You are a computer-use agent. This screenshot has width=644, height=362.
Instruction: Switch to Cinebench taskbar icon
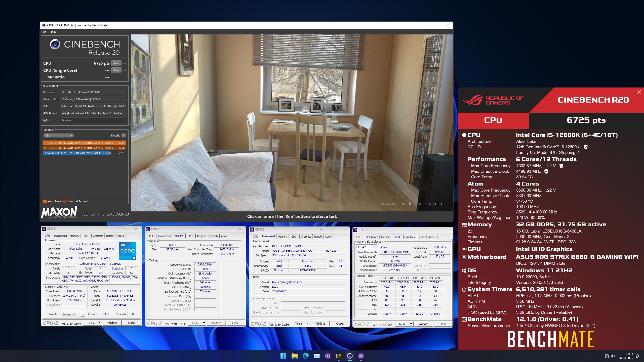click(350, 356)
